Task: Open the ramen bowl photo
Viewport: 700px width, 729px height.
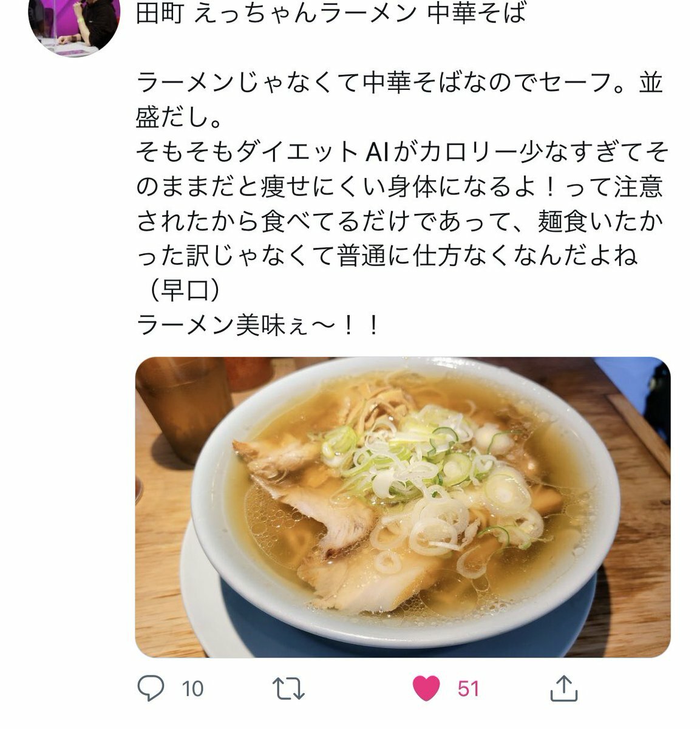Action: 403,507
